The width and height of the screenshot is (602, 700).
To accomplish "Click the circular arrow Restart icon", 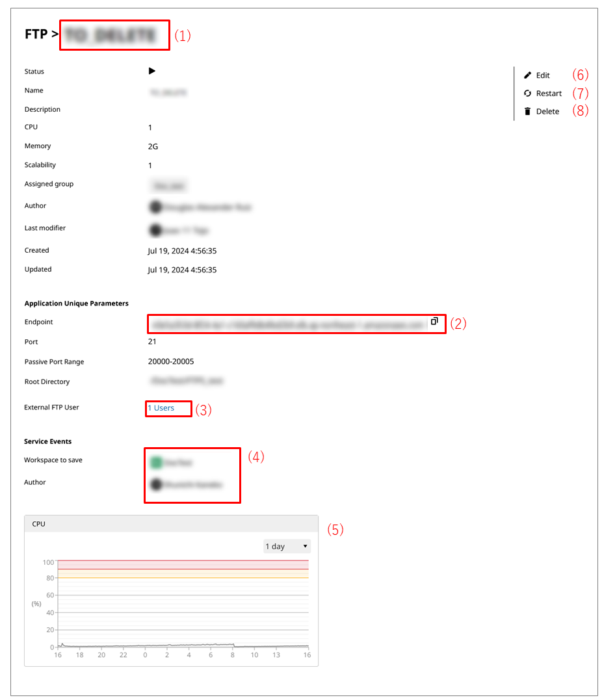I will click(x=528, y=94).
